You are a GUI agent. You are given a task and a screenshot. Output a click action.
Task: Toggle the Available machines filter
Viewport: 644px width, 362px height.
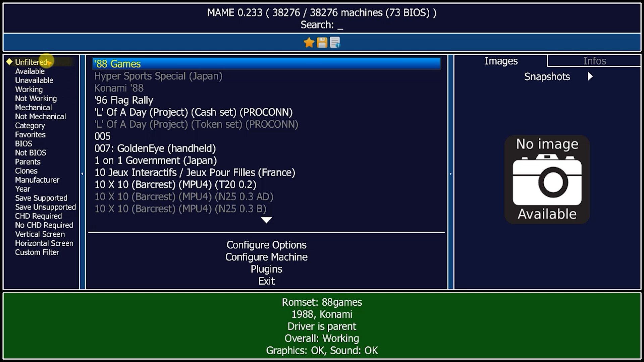tap(30, 71)
